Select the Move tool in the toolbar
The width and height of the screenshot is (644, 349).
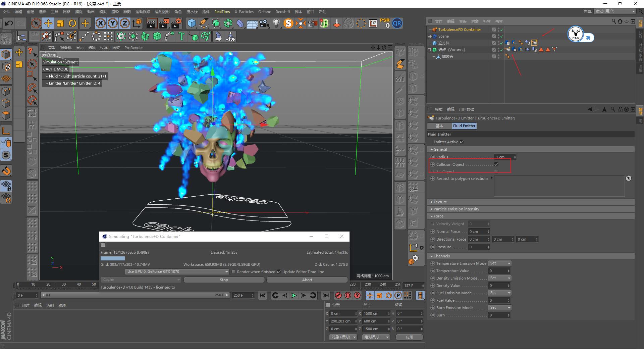click(x=48, y=23)
